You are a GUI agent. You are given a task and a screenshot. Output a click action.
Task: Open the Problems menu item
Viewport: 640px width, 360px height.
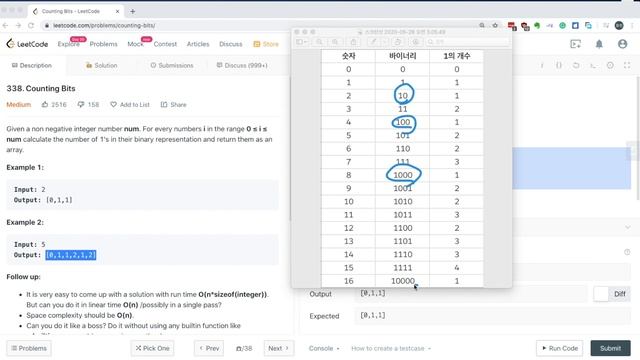point(103,44)
